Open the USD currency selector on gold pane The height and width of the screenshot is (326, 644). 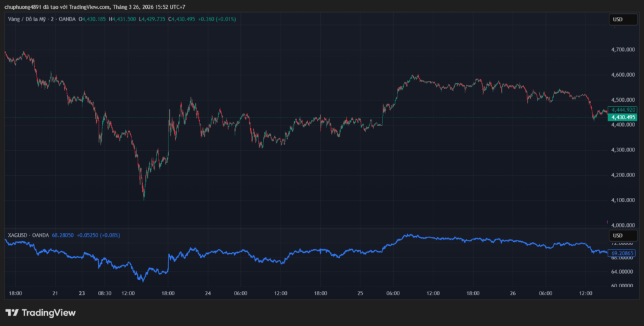pyautogui.click(x=618, y=19)
